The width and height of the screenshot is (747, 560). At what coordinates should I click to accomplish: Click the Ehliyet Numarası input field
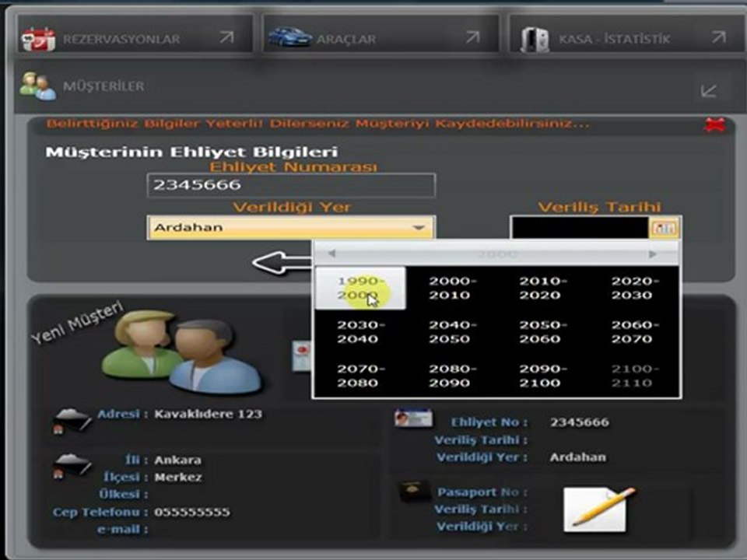291,185
